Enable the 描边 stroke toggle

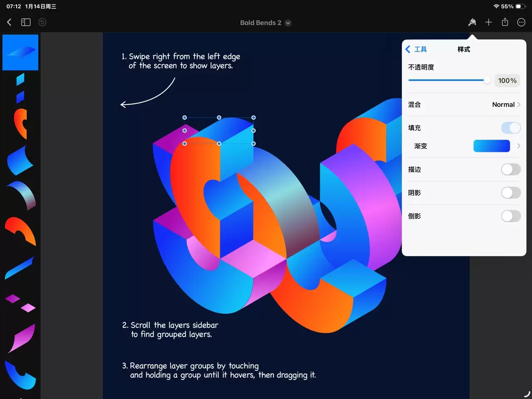click(x=511, y=169)
